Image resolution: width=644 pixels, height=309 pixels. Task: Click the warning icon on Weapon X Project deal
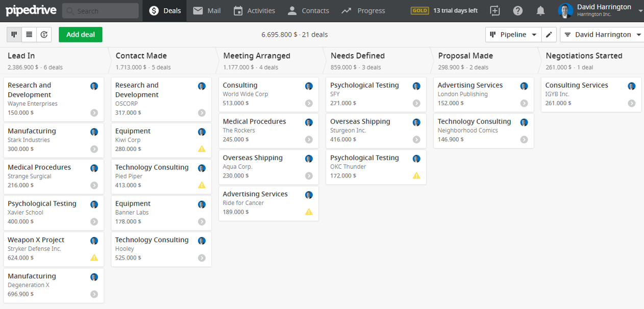click(x=94, y=257)
